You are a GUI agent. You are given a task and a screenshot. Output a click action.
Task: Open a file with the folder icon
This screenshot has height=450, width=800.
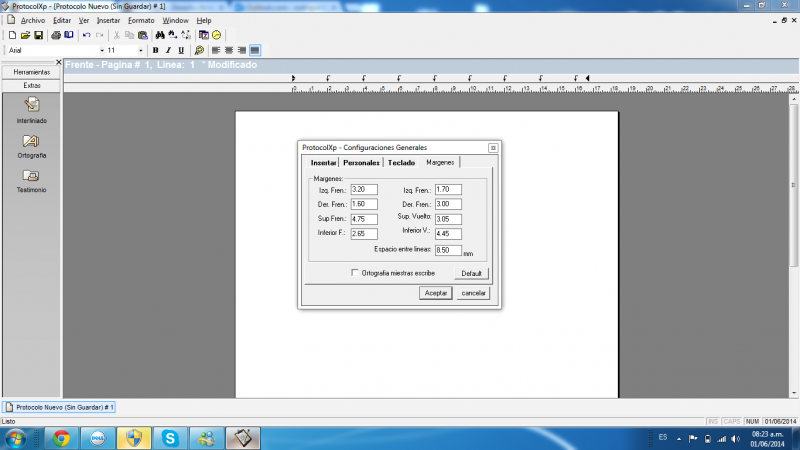click(x=25, y=35)
